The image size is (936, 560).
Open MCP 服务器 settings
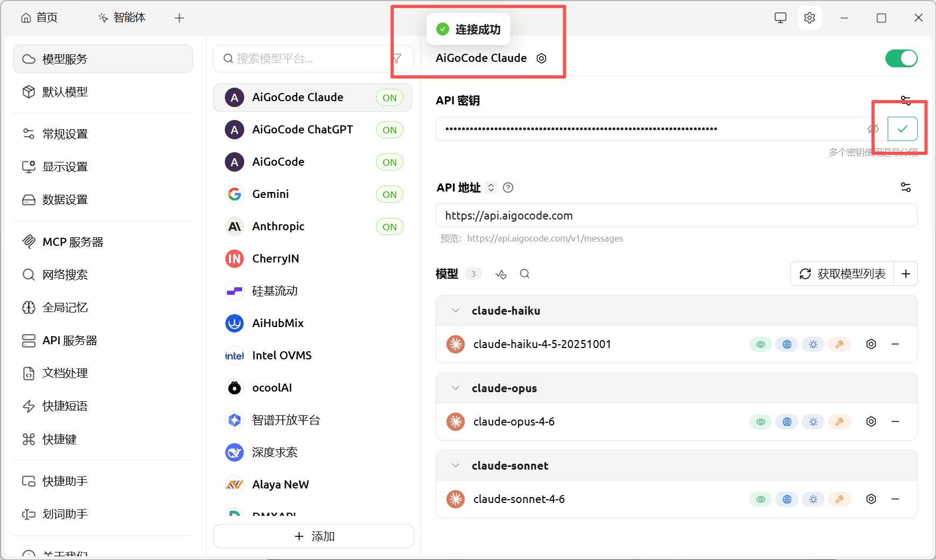coord(103,242)
